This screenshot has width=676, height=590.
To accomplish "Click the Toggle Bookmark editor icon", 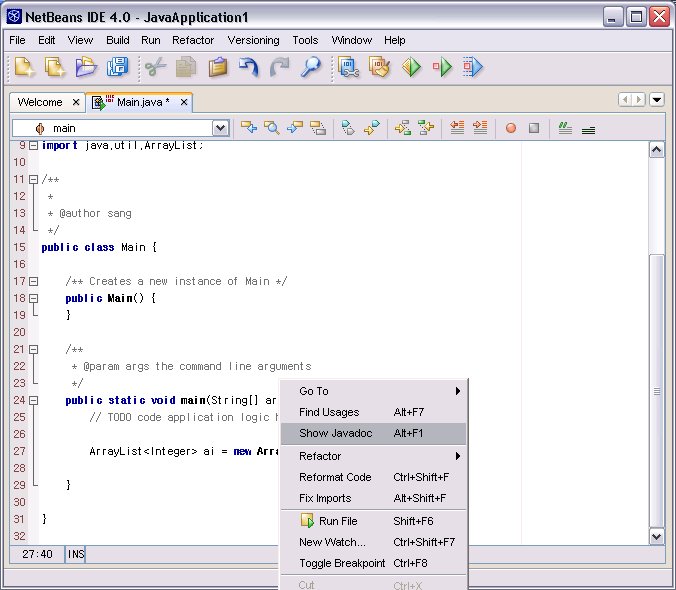I will [347, 128].
